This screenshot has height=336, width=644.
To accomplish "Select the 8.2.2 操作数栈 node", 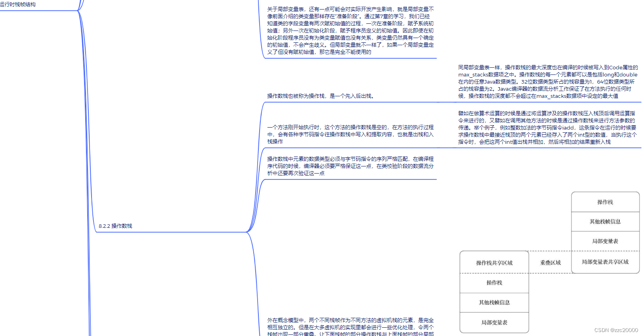I will pyautogui.click(x=115, y=226).
